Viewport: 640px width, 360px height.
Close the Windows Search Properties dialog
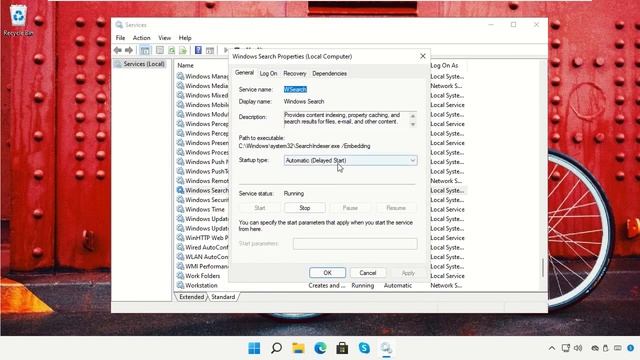[423, 56]
